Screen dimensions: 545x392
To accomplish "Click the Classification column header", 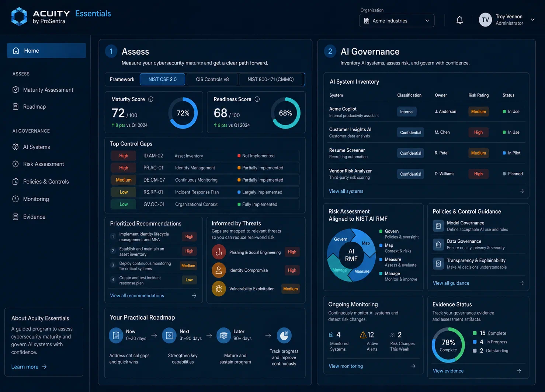I will click(409, 95).
